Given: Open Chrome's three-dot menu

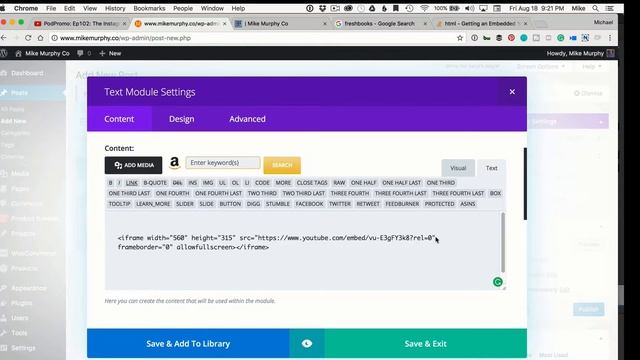Looking at the screenshot, I should point(610,38).
